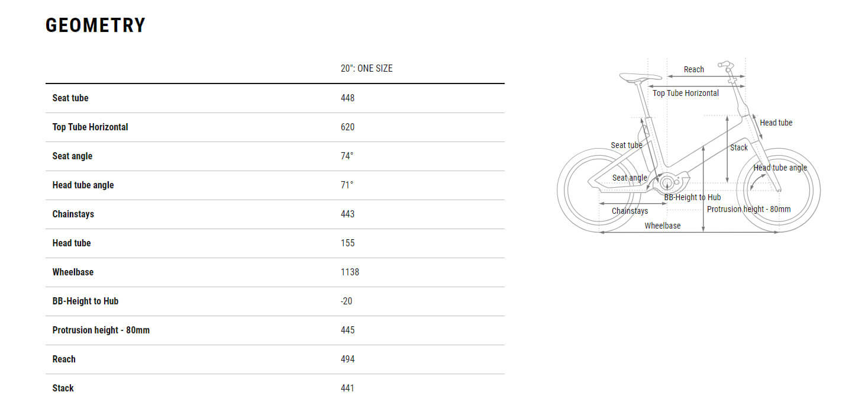Click the Stack label in the diagram

tap(738, 147)
